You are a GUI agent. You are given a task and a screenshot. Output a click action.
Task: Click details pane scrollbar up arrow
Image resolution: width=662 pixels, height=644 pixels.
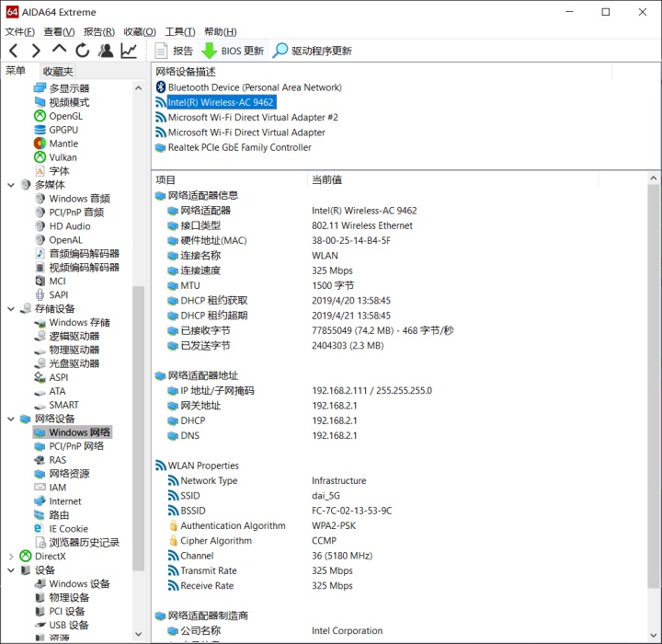[x=654, y=178]
